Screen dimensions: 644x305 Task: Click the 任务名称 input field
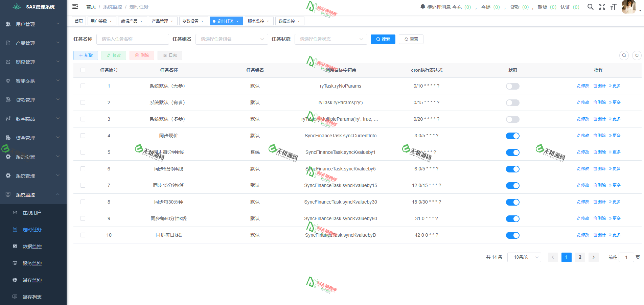tap(133, 39)
